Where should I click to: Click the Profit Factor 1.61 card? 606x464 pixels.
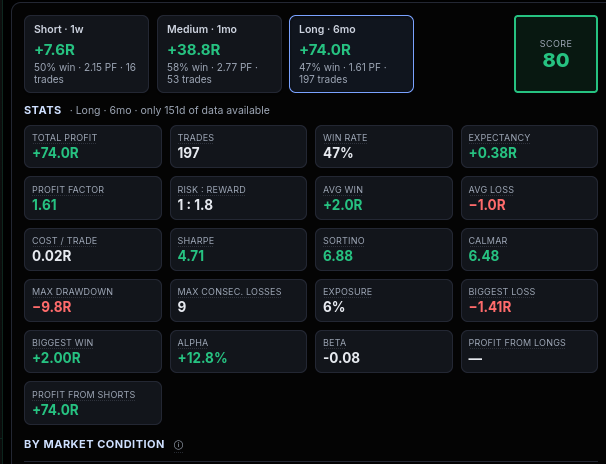93,198
